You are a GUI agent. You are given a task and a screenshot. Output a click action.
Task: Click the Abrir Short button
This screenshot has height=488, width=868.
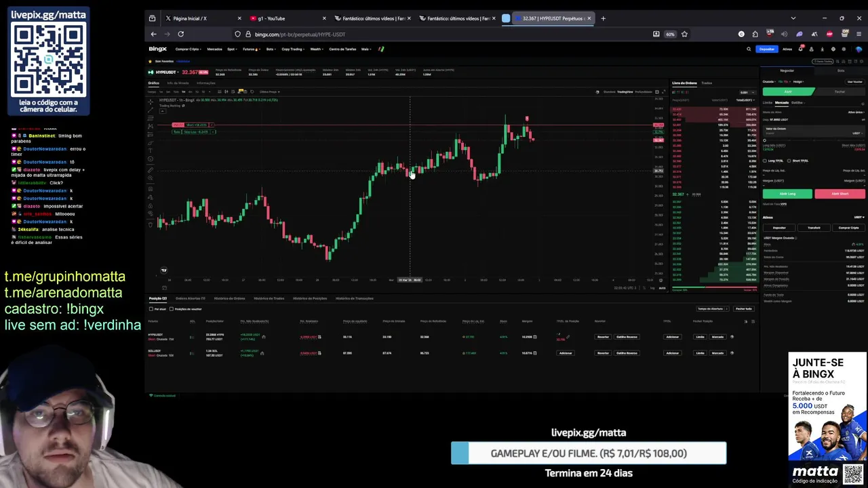tap(840, 194)
